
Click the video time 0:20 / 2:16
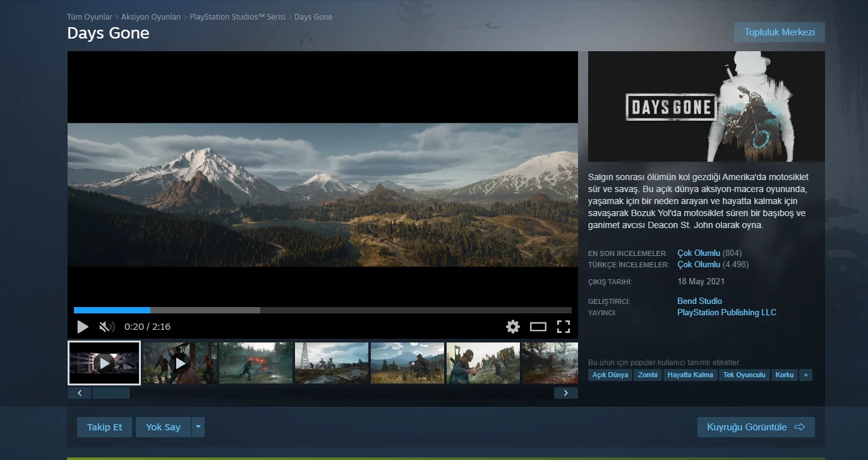point(147,327)
